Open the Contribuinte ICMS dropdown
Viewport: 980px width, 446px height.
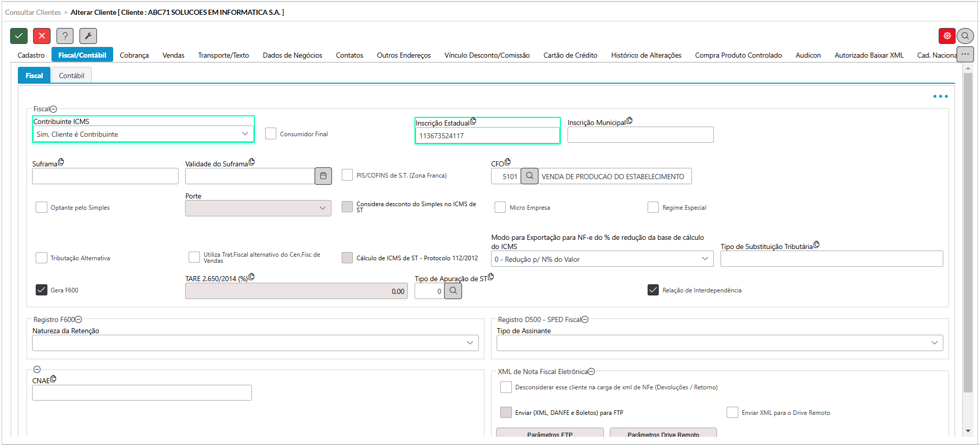coord(143,134)
